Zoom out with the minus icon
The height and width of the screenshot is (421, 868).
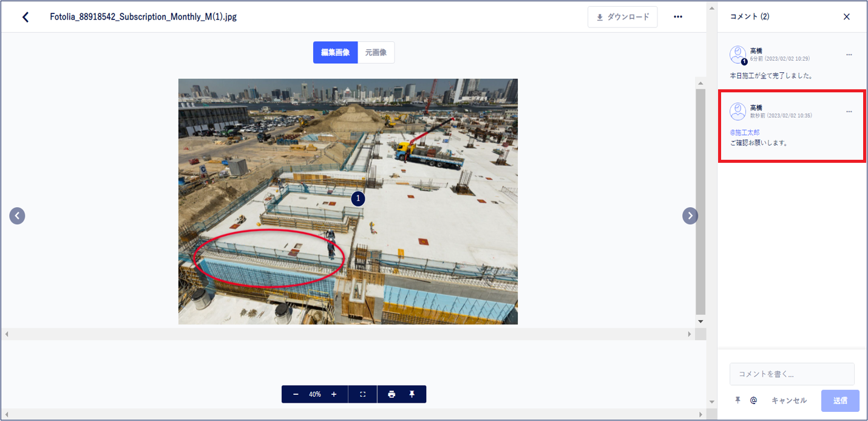click(x=296, y=394)
